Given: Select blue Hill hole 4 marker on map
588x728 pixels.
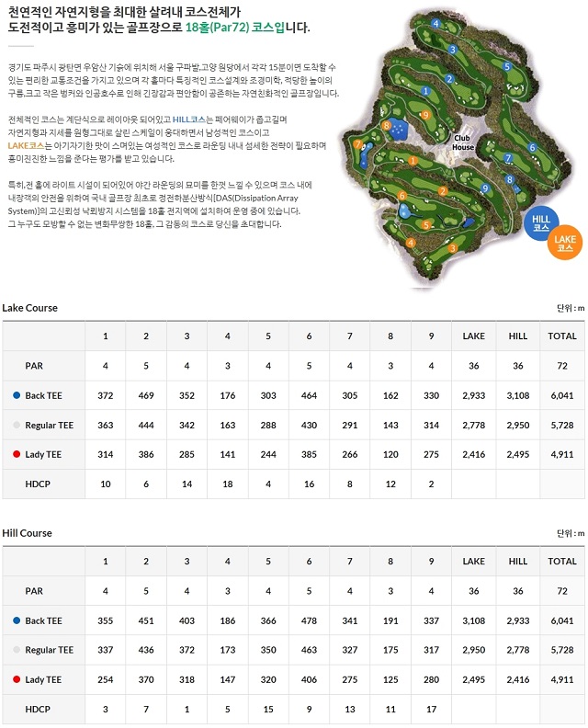Looking at the screenshot, I should click(x=435, y=23).
